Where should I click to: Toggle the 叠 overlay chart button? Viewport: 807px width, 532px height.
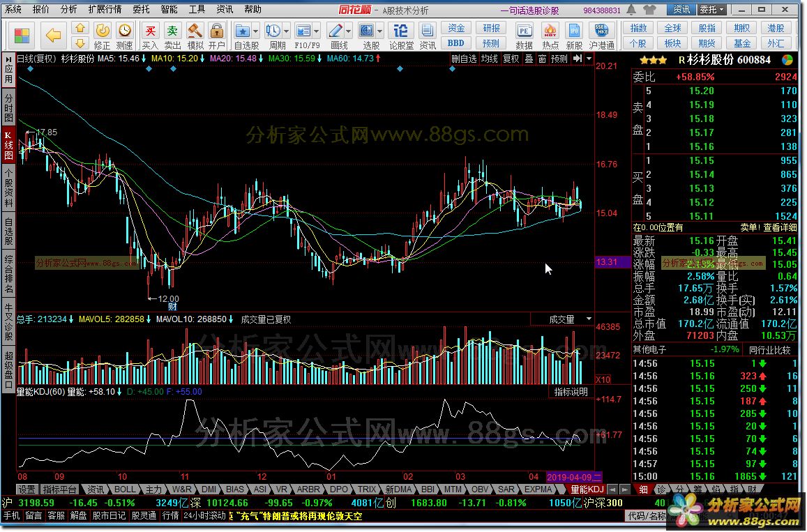click(529, 59)
